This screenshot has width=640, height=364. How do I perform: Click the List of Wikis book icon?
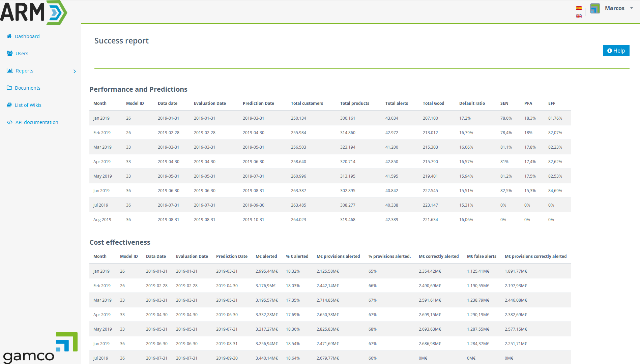click(x=9, y=105)
